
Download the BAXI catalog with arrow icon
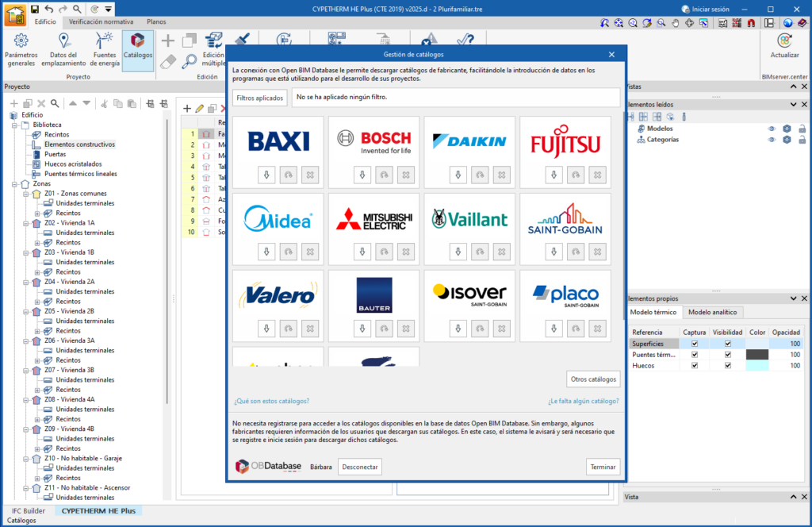[x=266, y=175]
